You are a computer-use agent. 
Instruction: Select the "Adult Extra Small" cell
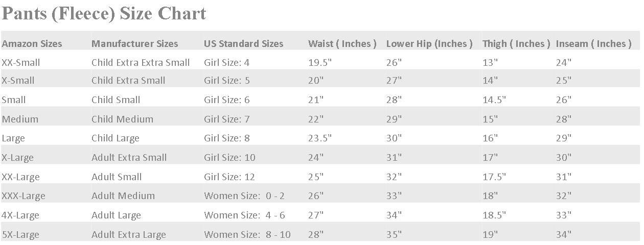(129, 158)
